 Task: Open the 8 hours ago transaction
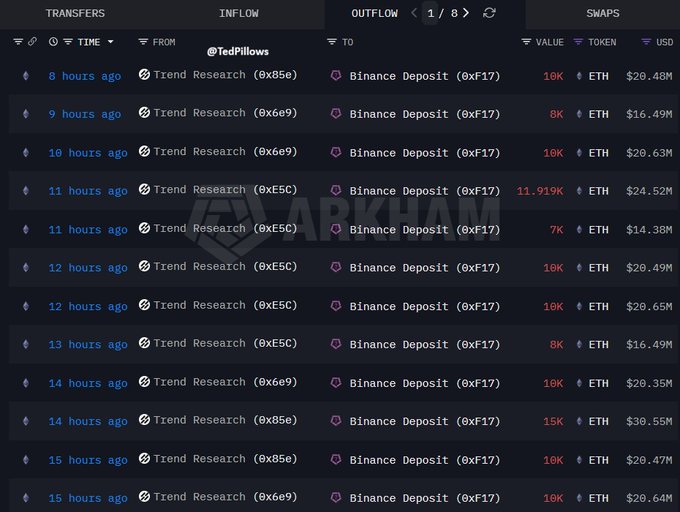pyautogui.click(x=85, y=76)
